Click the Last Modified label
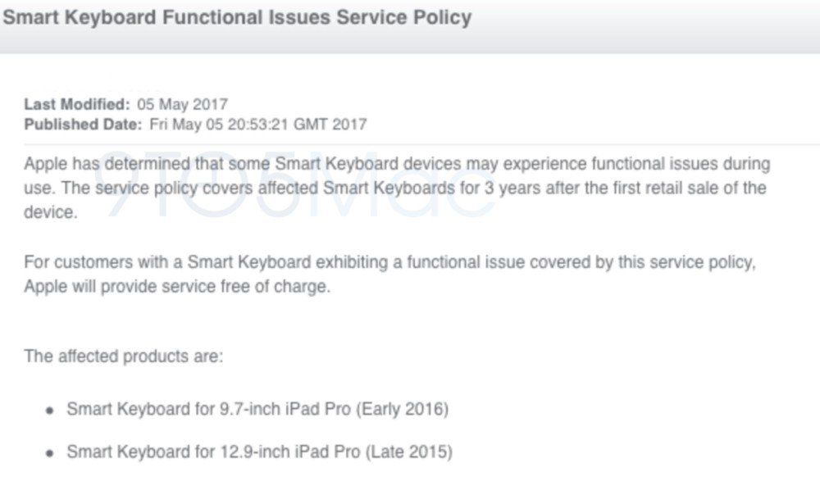 pos(77,105)
